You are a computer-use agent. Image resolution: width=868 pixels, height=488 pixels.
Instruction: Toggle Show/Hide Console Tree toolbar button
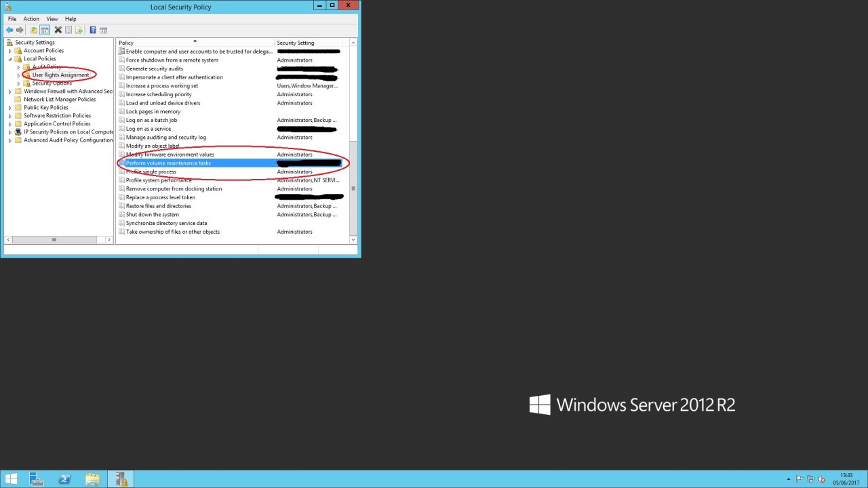[x=44, y=30]
